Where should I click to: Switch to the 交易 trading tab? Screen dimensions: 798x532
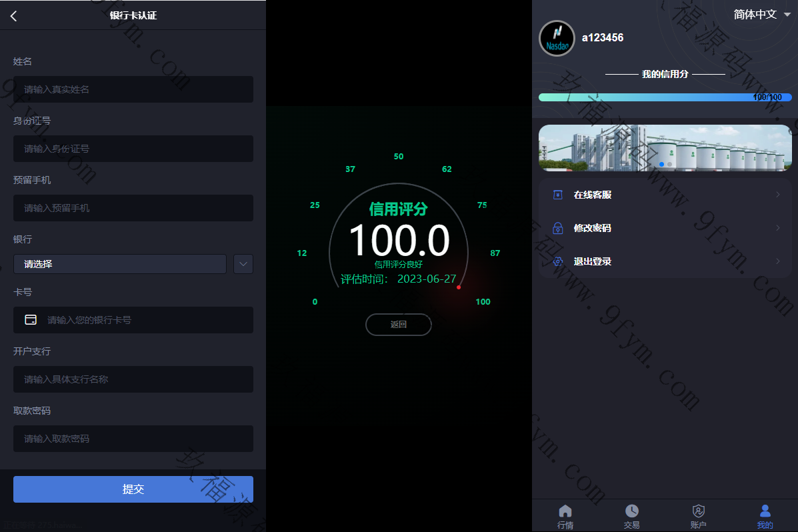pyautogui.click(x=631, y=516)
